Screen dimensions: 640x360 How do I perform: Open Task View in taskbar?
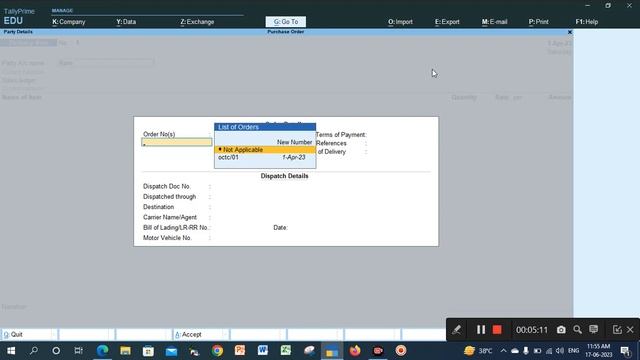[78, 351]
